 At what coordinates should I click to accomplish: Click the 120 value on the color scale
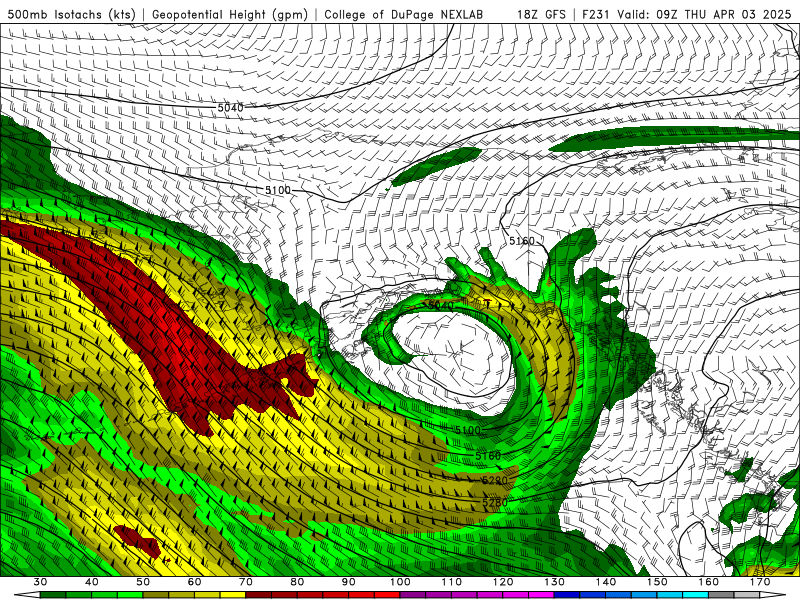[503, 582]
